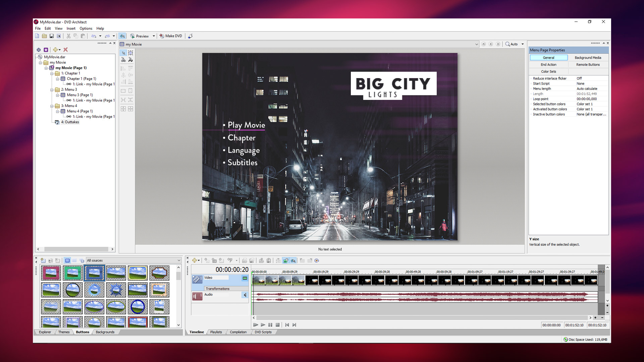Switch to the Playlists tab in timeline
Image resolution: width=644 pixels, height=362 pixels.
216,332
